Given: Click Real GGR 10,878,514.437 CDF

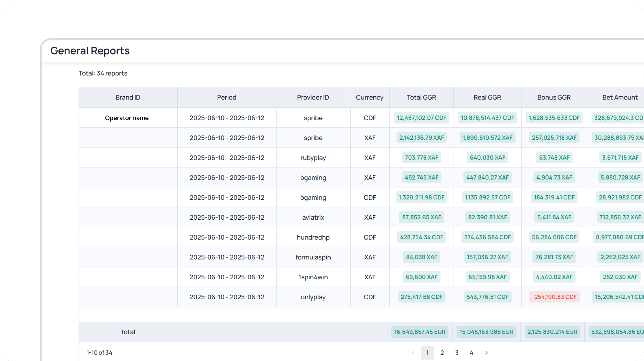Looking at the screenshot, I should tap(488, 118).
